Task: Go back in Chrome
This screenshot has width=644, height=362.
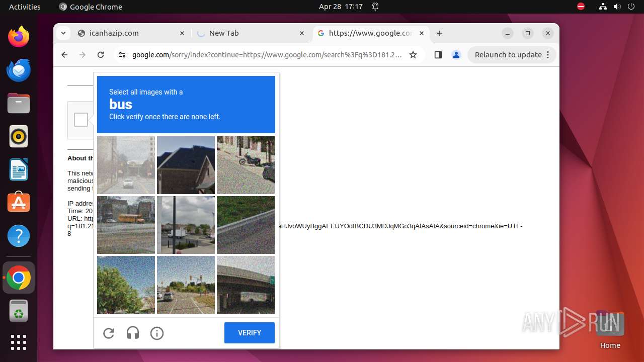Action: (64, 55)
